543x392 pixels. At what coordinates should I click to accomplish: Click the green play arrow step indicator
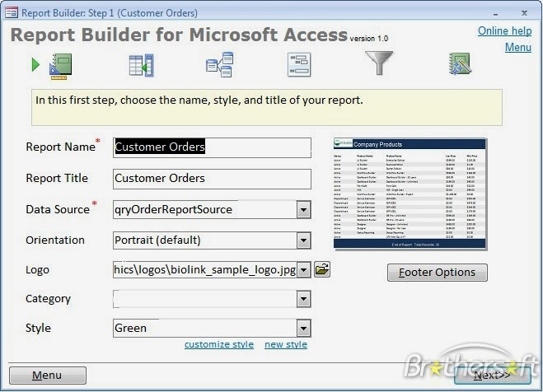35,65
